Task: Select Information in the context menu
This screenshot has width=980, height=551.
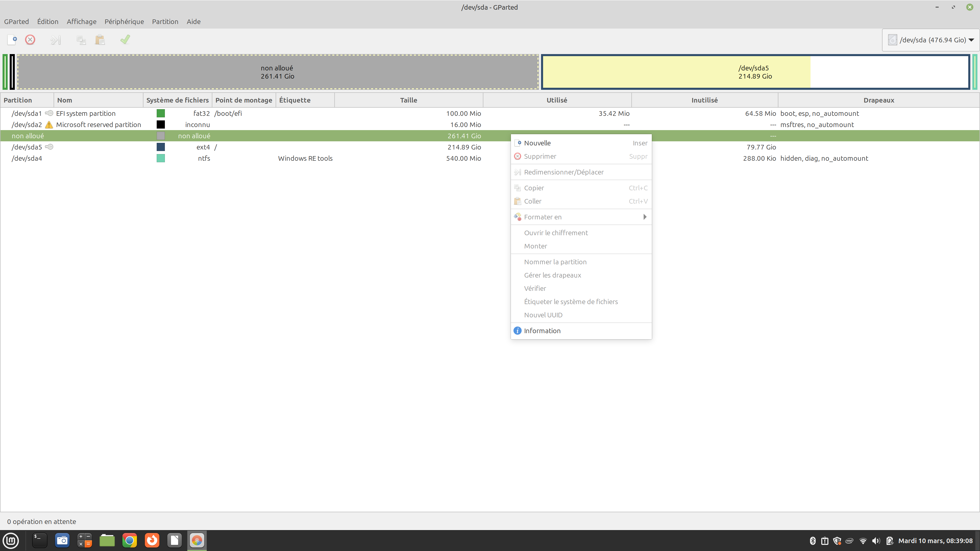Action: [x=542, y=330]
